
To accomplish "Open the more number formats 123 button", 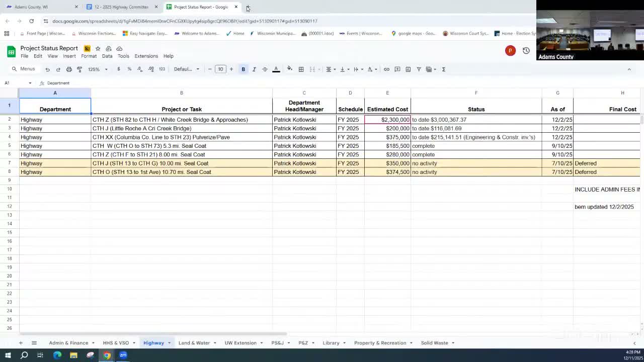I will click(x=162, y=69).
